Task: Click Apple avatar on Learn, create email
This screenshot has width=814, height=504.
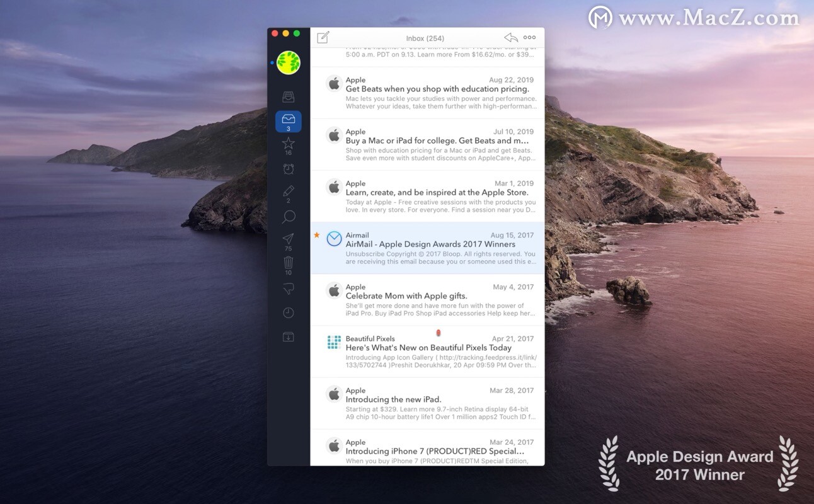Action: 334,187
